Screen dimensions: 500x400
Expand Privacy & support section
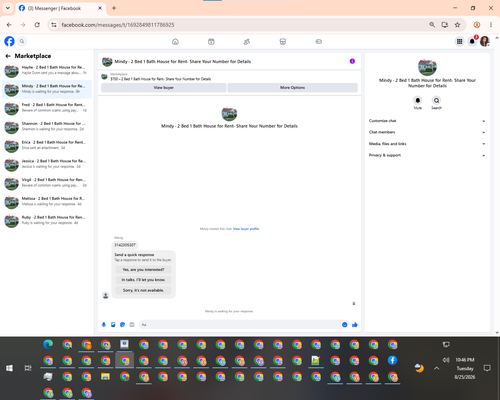pos(427,155)
